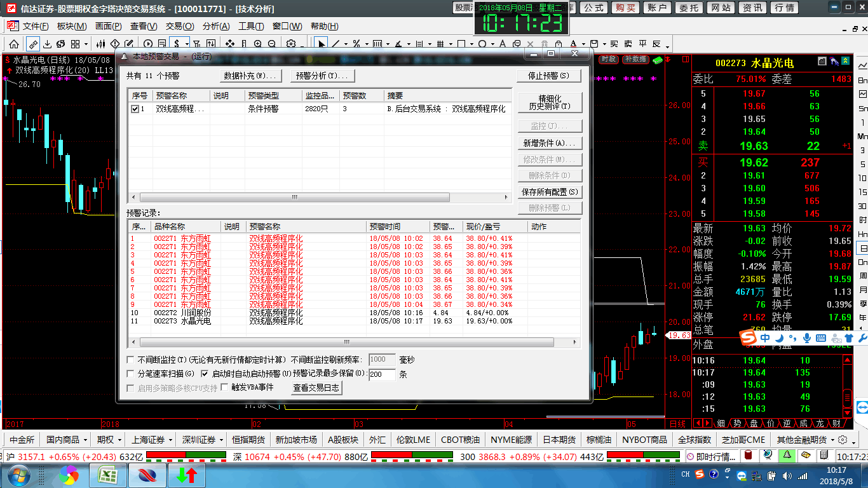Screen dimensions: 868x488
Task: Expand the 深圳证券 dropdown
Action: (x=221, y=440)
